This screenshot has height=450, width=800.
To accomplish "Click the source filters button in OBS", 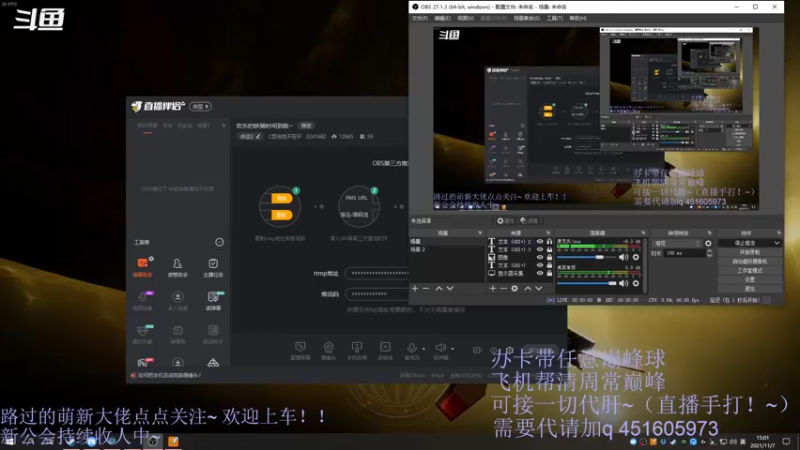I will (x=529, y=220).
